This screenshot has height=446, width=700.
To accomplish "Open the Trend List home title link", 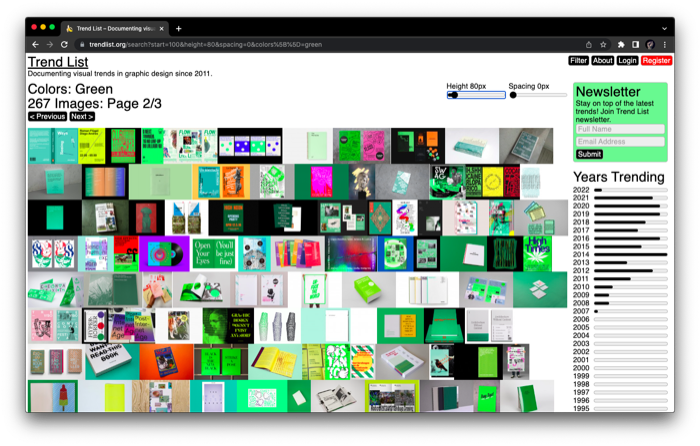I will pyautogui.click(x=58, y=62).
